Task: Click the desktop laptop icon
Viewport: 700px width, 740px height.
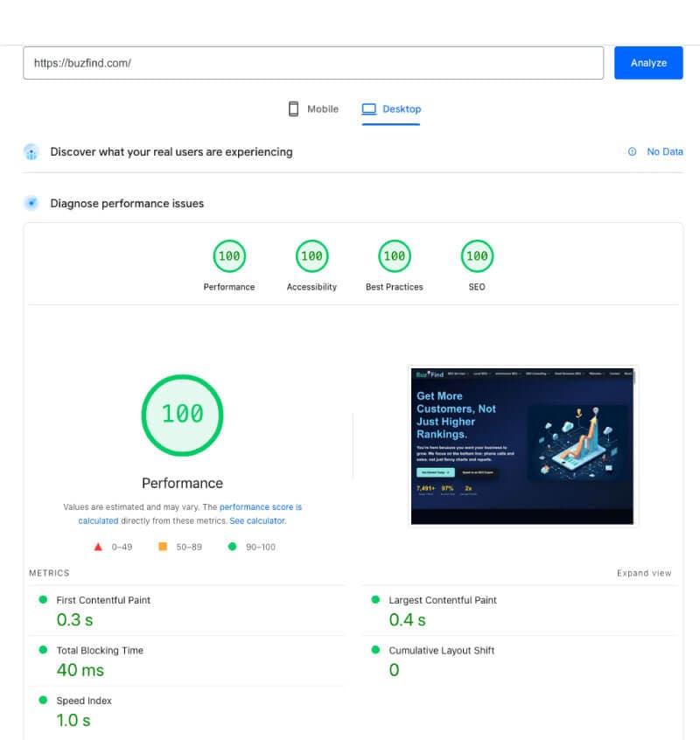Action: click(368, 109)
